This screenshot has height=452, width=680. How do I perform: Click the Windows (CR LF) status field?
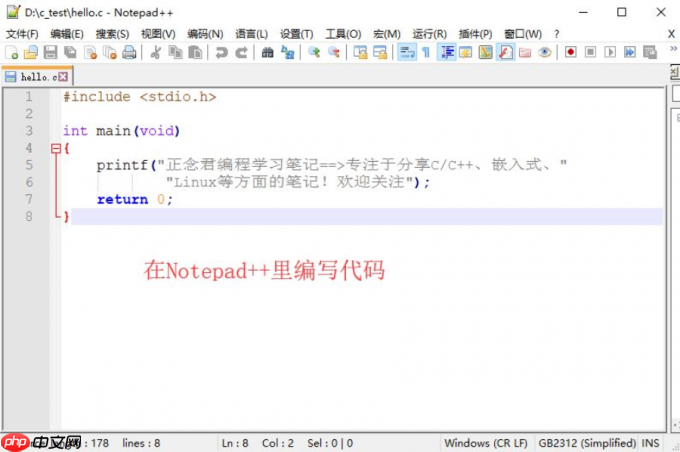[486, 443]
